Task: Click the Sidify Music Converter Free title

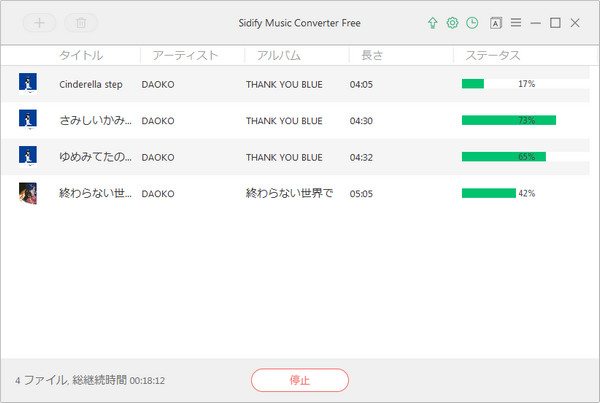Action: click(x=300, y=23)
